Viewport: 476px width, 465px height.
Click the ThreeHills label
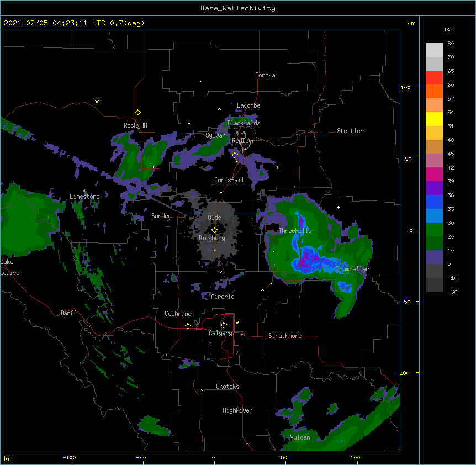(x=295, y=231)
